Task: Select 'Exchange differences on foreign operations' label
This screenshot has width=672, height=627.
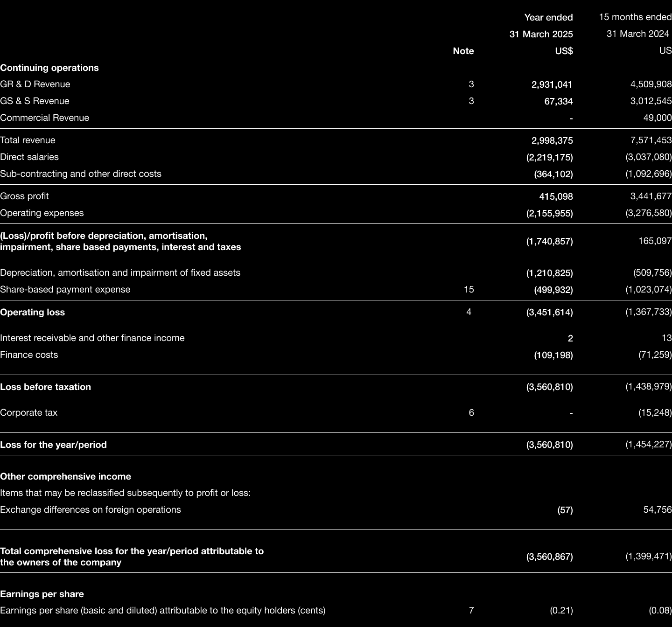Action: 91,510
